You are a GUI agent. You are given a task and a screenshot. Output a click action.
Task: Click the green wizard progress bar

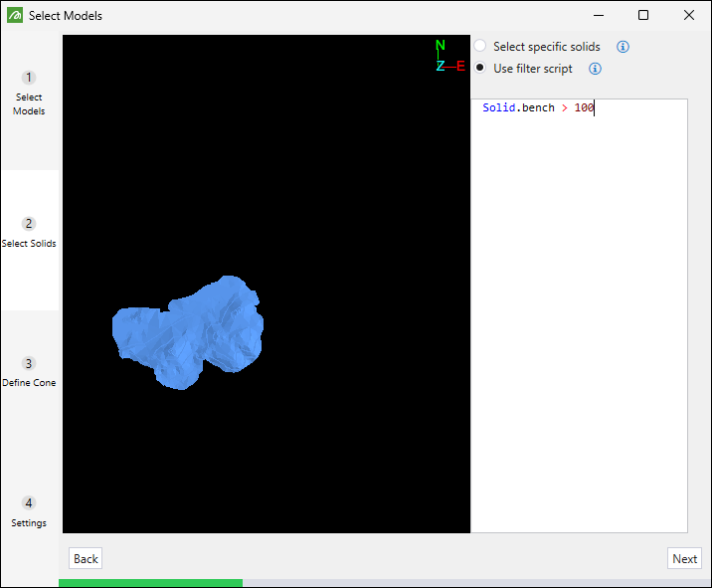tap(150, 583)
